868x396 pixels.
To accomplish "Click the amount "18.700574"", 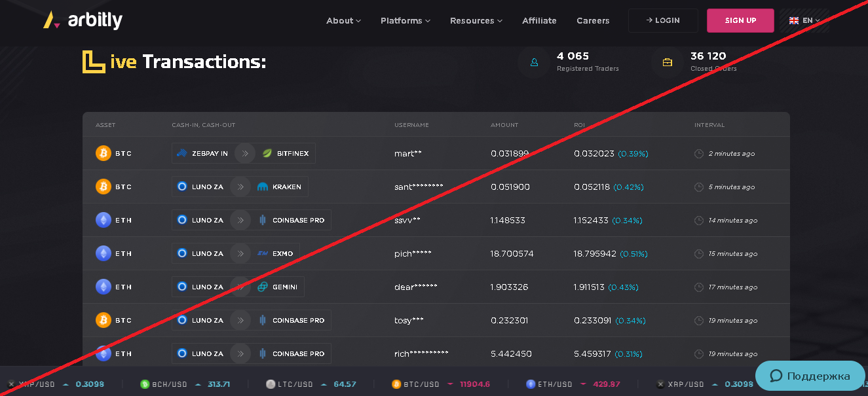I will coord(512,254).
